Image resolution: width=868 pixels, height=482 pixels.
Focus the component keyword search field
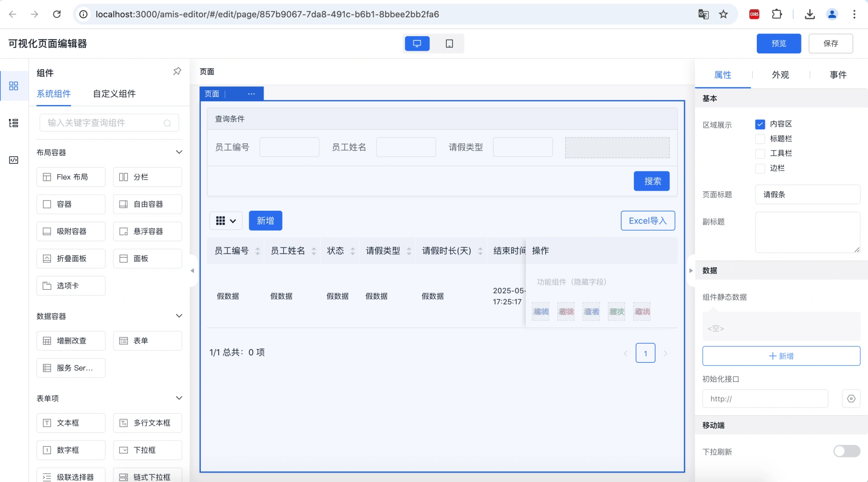tap(109, 123)
